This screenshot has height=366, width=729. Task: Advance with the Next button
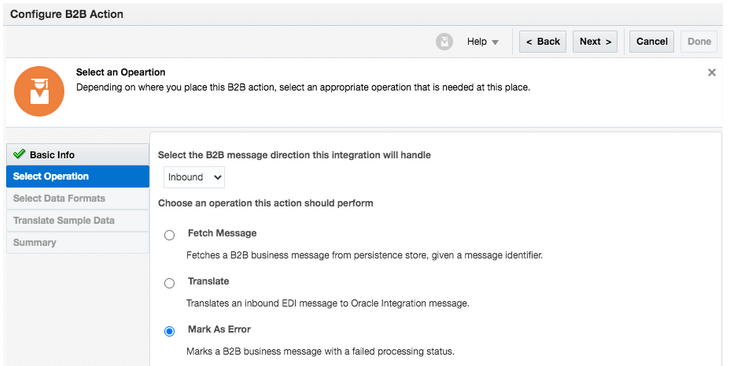click(595, 42)
